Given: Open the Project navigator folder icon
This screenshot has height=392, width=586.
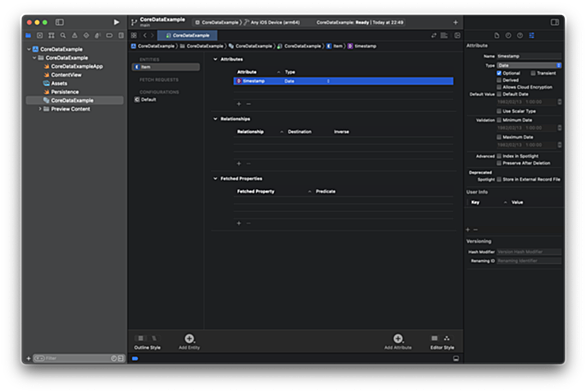Looking at the screenshot, I should 28,36.
